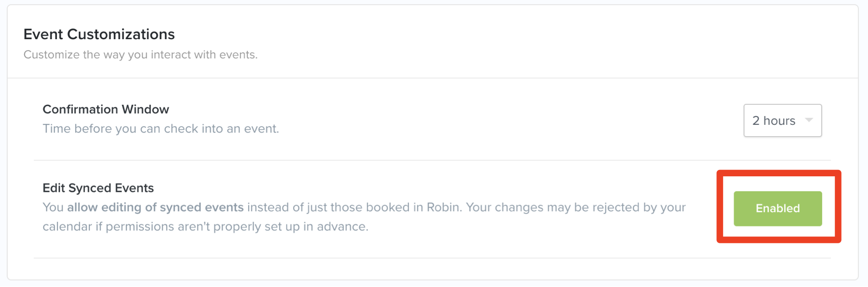Open the Confirmation Window '2 hours' dropdown
Screen dimensions: 868x287
pyautogui.click(x=782, y=120)
